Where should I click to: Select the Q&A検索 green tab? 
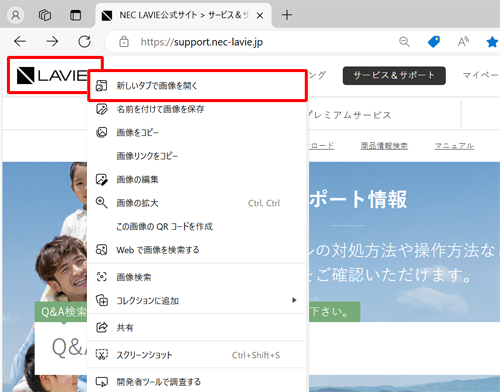click(x=61, y=312)
